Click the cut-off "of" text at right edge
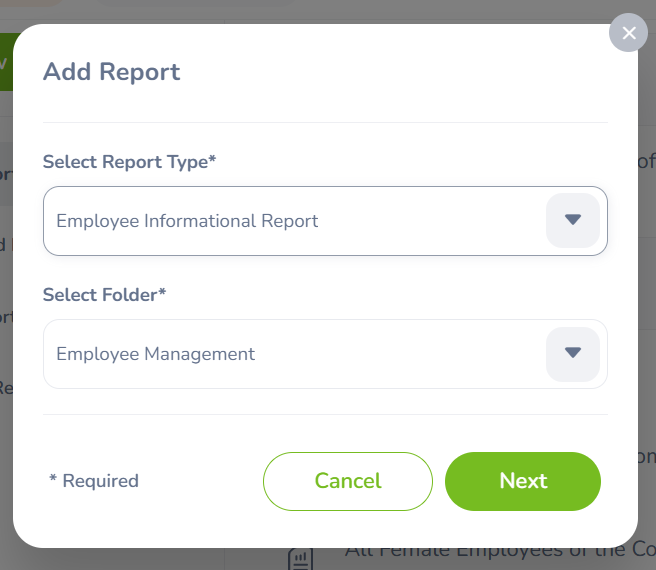Image resolution: width=656 pixels, height=570 pixels. 646,162
